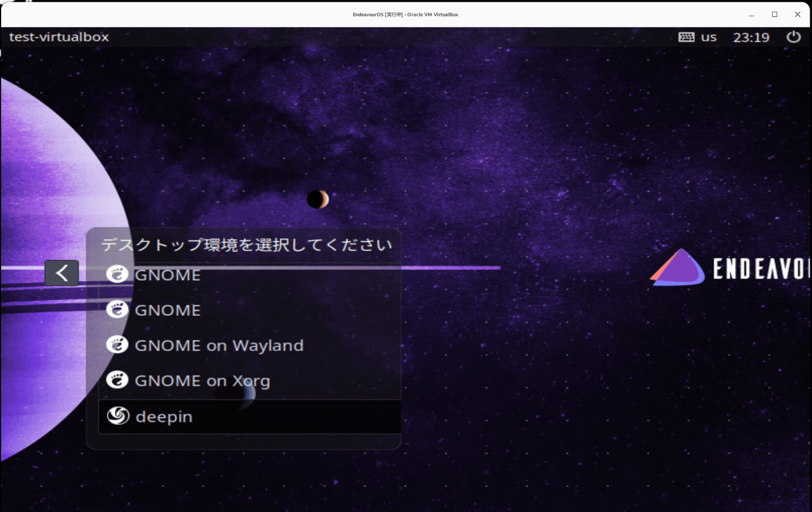Select the second GNOME session label
Image resolution: width=812 pixels, height=512 pixels.
[x=168, y=310]
